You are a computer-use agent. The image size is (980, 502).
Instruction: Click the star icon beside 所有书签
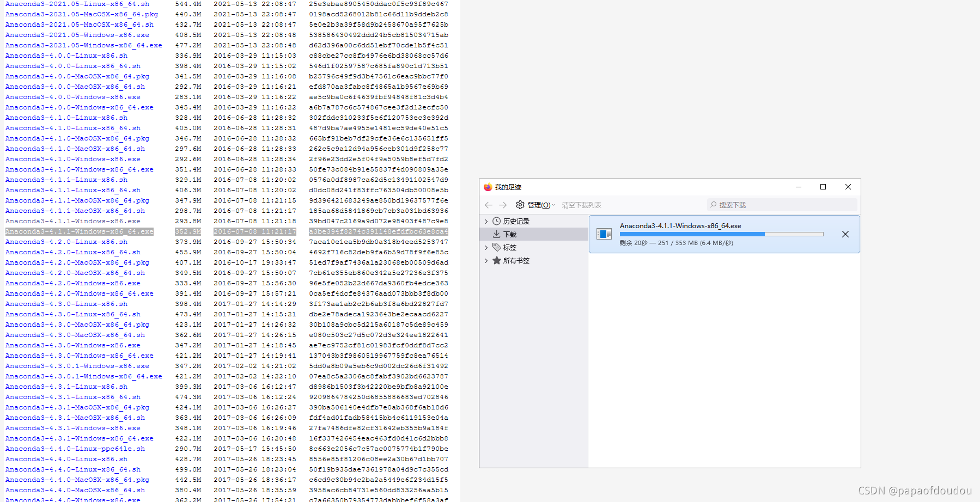(497, 260)
